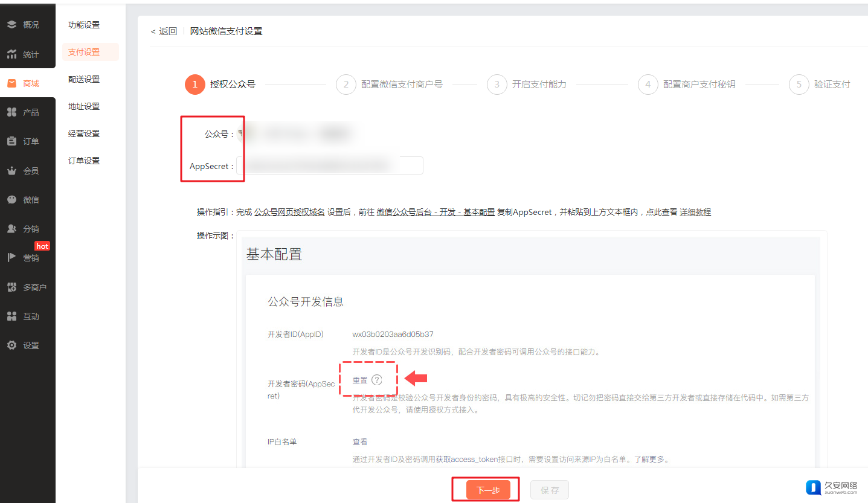Click the 营销 marketing flag icon
868x503 pixels.
pyautogui.click(x=11, y=258)
